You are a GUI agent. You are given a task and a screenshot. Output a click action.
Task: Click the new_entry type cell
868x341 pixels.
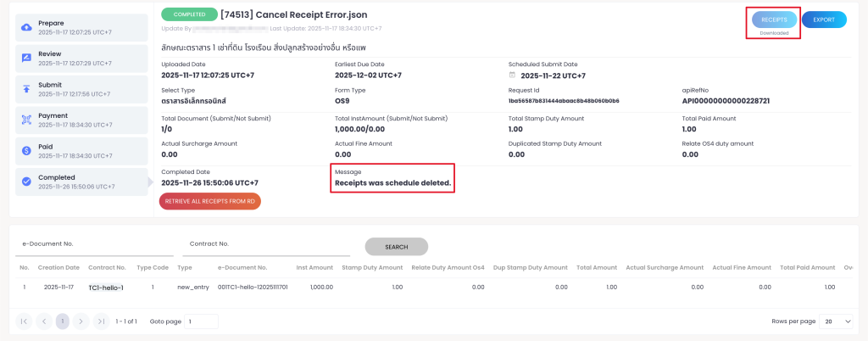193,288
